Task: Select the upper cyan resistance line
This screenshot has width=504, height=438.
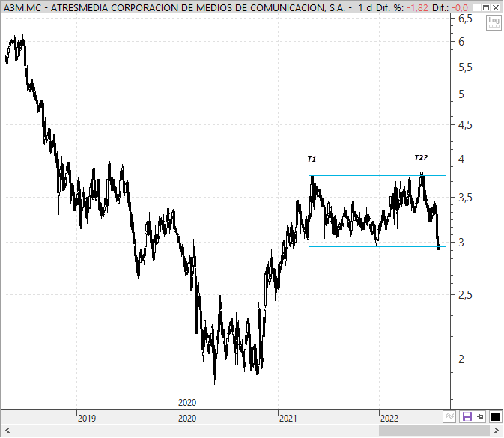Action: (x=377, y=176)
